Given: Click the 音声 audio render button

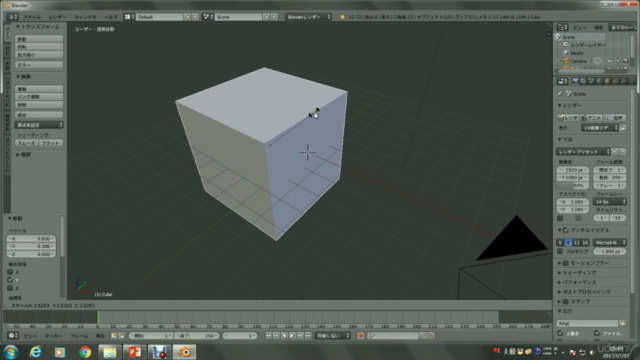Looking at the screenshot, I should 615,118.
